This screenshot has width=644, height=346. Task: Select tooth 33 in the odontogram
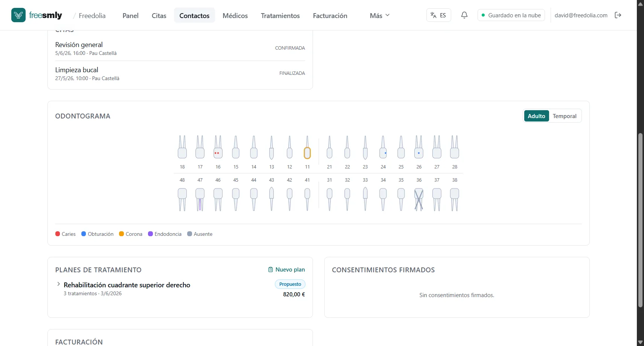click(365, 199)
